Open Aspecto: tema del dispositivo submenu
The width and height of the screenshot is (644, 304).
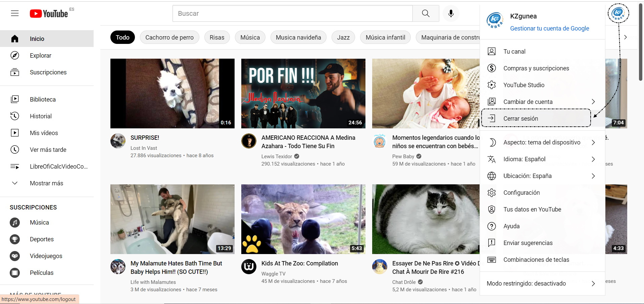coord(542,142)
